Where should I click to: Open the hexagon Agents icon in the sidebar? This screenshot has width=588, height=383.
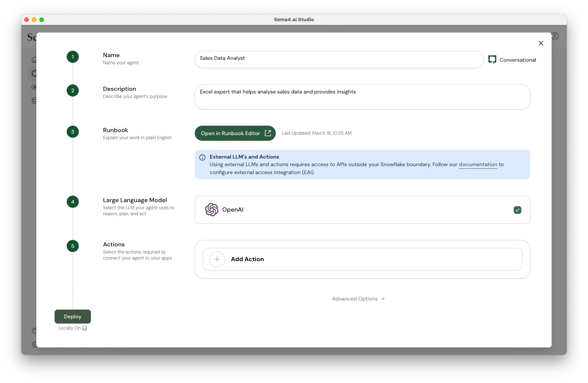(34, 73)
